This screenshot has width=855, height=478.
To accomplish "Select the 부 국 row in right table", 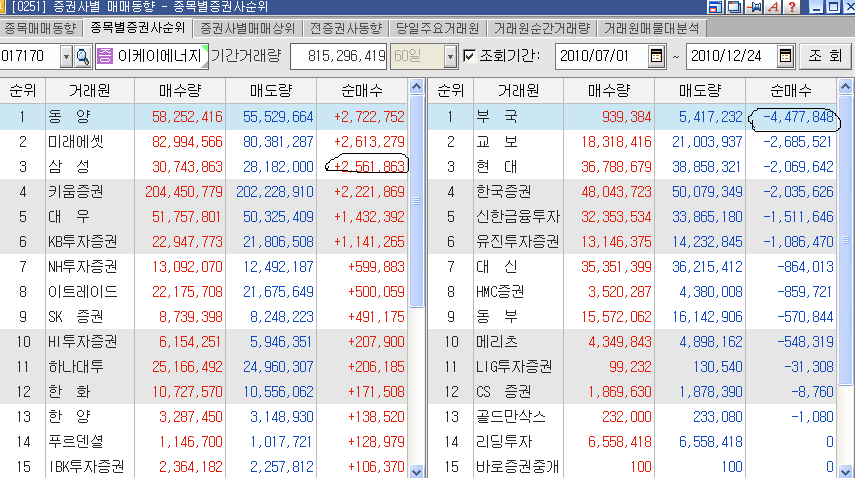I will pyautogui.click(x=632, y=117).
